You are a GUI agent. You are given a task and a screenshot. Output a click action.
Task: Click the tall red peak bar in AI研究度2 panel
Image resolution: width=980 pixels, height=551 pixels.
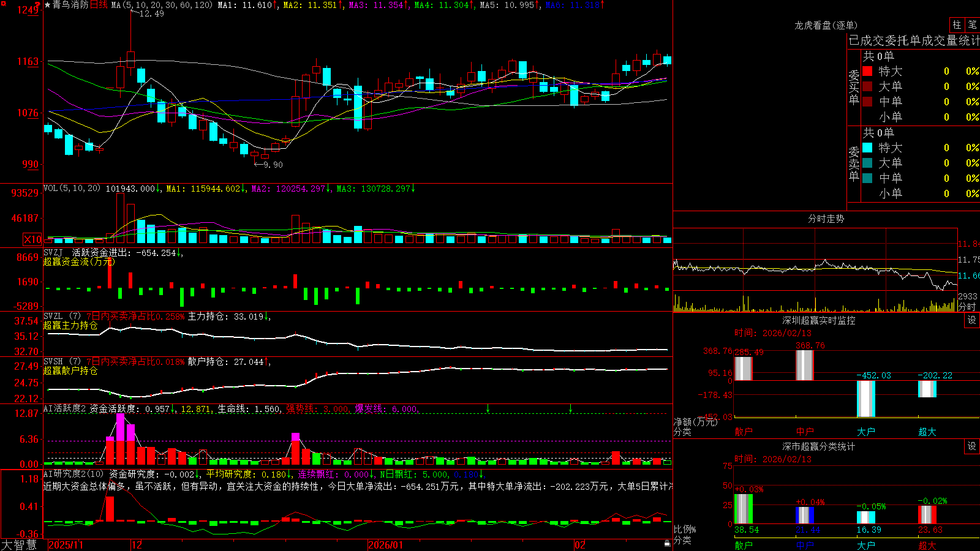click(110, 509)
